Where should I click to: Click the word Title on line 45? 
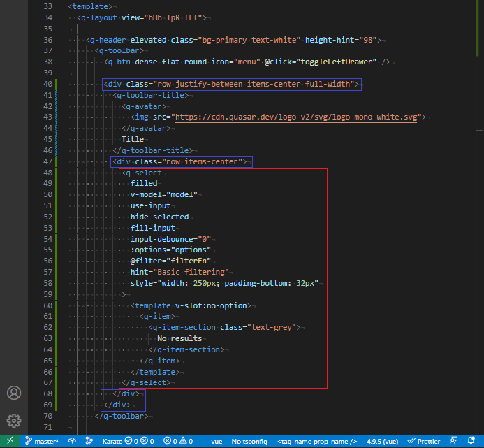[133, 139]
